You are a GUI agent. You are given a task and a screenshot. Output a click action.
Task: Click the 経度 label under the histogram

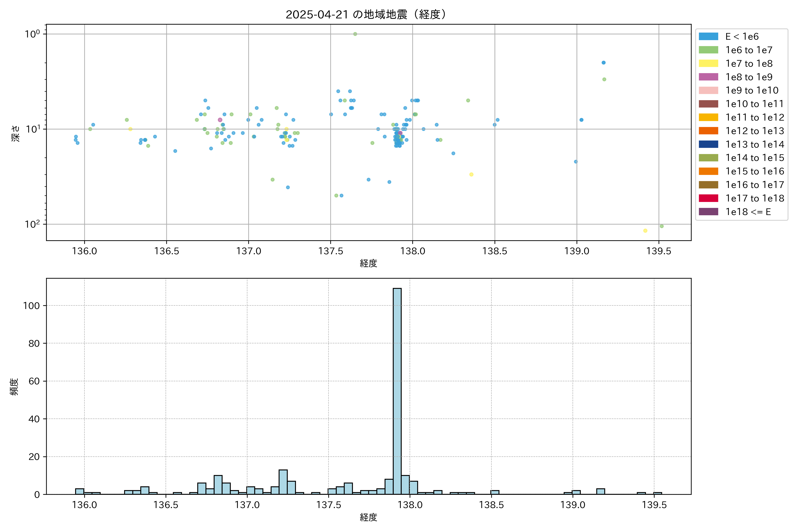coord(368,517)
